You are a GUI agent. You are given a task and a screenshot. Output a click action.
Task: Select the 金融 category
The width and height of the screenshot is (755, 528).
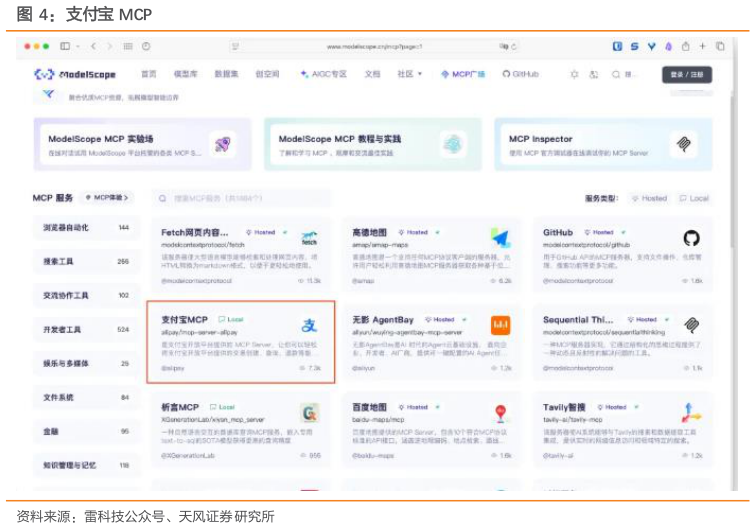87,431
